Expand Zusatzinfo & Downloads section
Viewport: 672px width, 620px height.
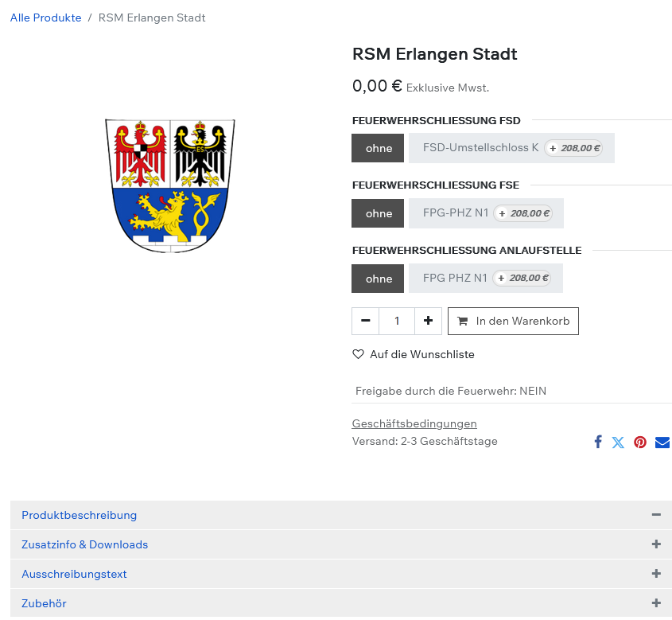click(x=655, y=544)
